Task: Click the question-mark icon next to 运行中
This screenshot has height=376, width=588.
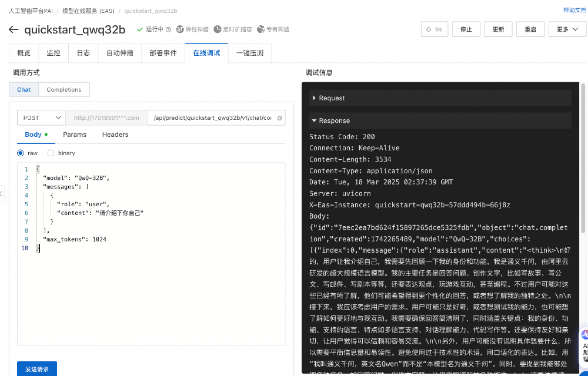Action: [168, 28]
